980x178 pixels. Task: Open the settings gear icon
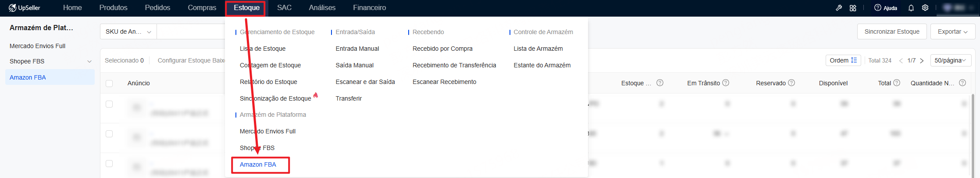pos(925,8)
